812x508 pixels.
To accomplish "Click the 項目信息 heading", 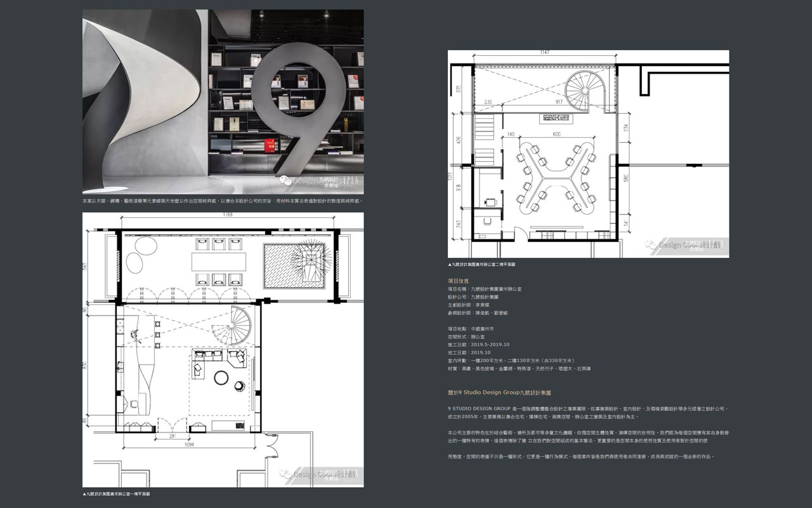I will 458,280.
